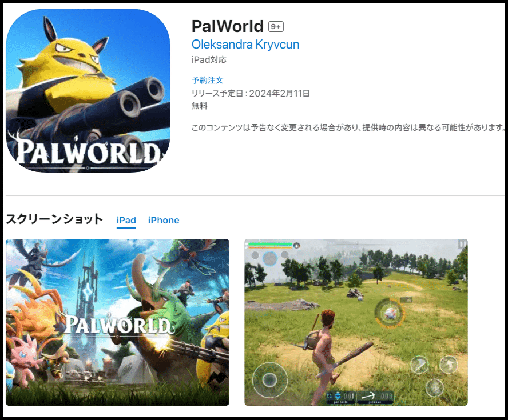The image size is (508, 420).
Task: Click the スクリーンショット section heading
Action: pos(54,219)
